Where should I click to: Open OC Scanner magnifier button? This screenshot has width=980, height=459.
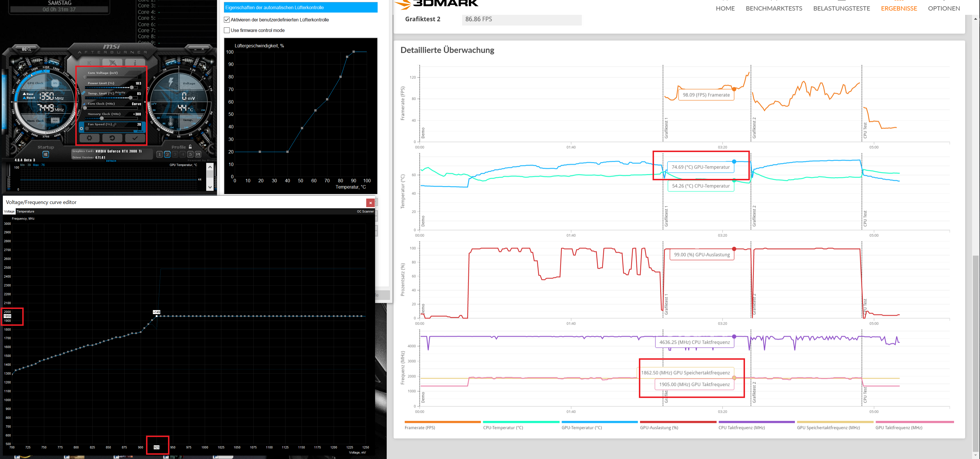point(26,49)
